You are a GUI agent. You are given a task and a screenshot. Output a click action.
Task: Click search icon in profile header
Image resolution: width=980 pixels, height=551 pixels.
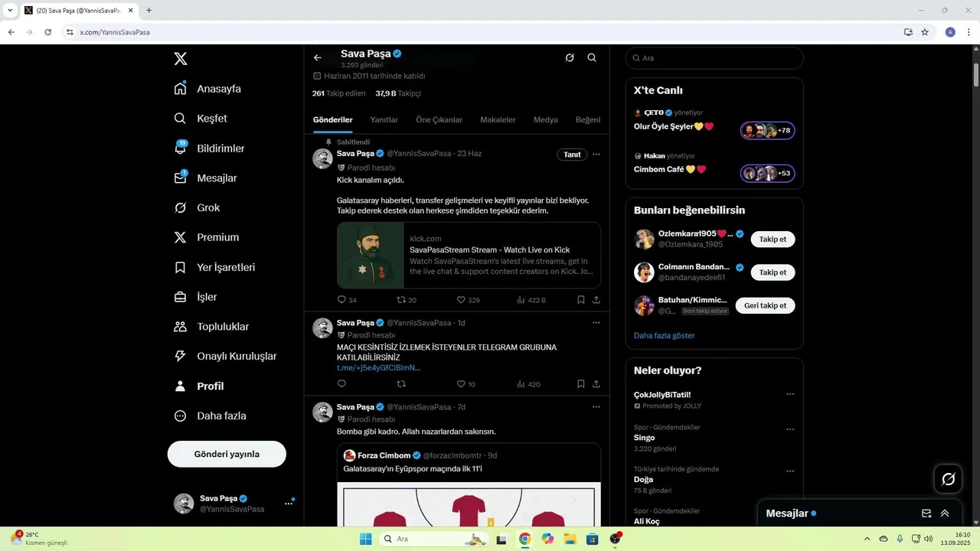click(x=592, y=57)
